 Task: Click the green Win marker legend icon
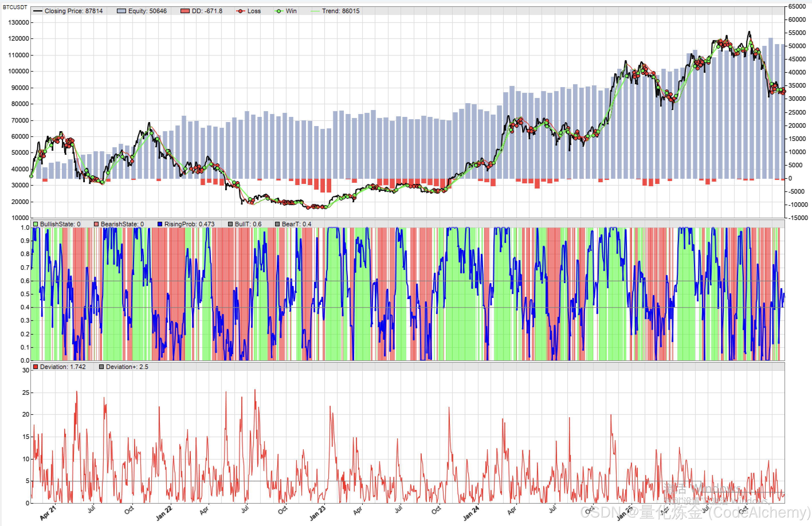coord(279,11)
